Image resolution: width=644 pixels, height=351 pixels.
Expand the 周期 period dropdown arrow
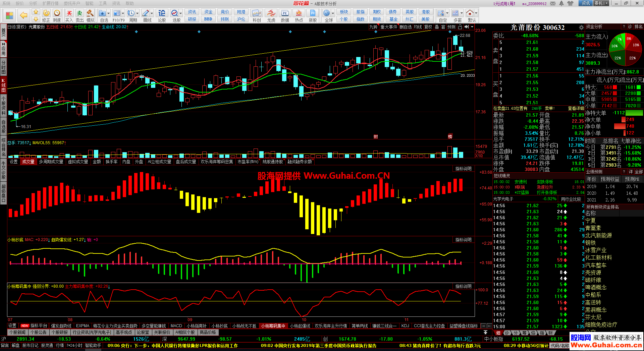click(x=138, y=13)
